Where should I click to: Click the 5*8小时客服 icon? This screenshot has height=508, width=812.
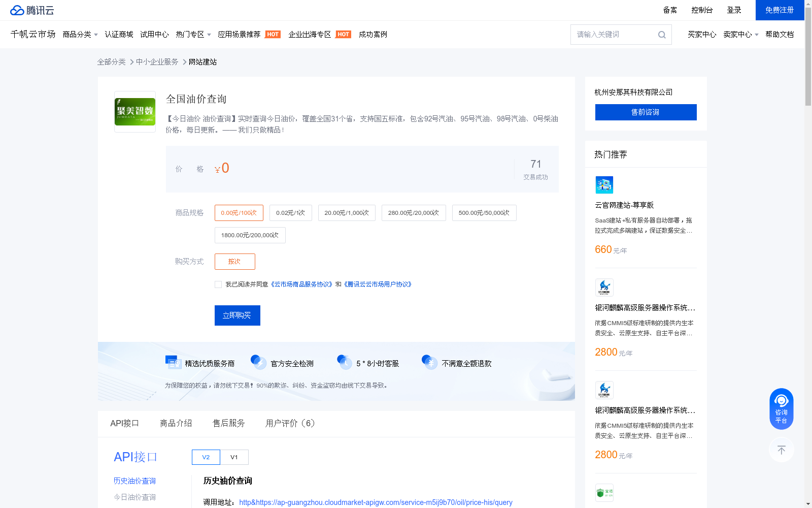click(345, 362)
